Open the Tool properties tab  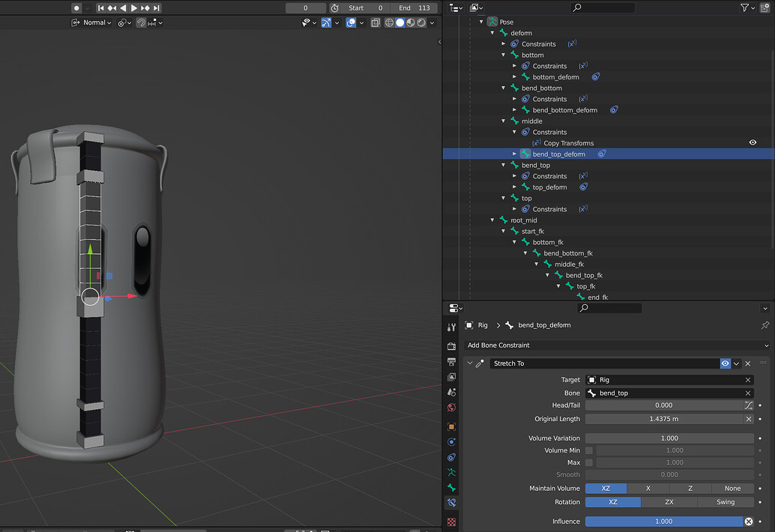click(x=451, y=327)
